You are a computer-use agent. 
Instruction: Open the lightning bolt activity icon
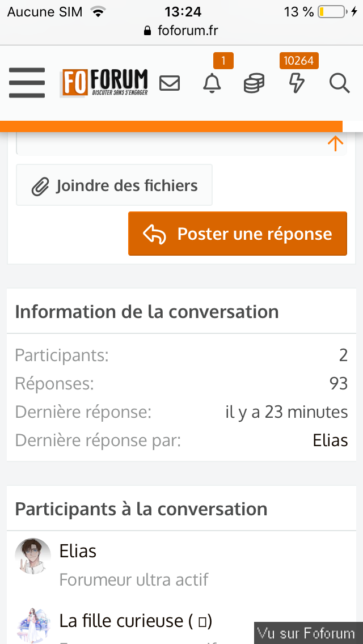point(297,84)
